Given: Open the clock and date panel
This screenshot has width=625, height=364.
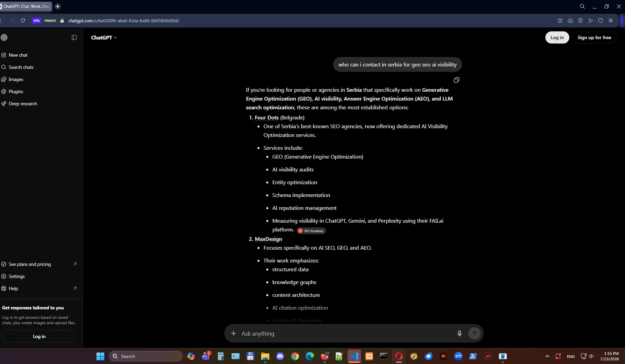Looking at the screenshot, I should [x=609, y=356].
